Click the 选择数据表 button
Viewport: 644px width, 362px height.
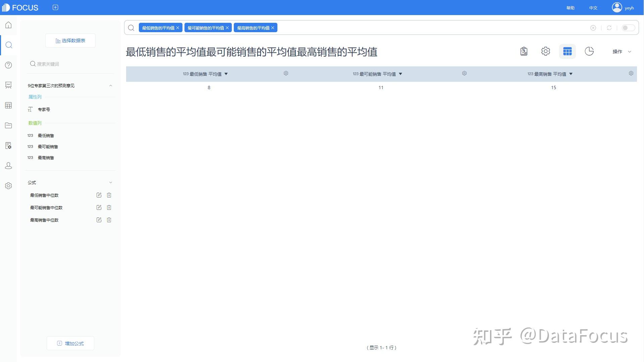(70, 41)
